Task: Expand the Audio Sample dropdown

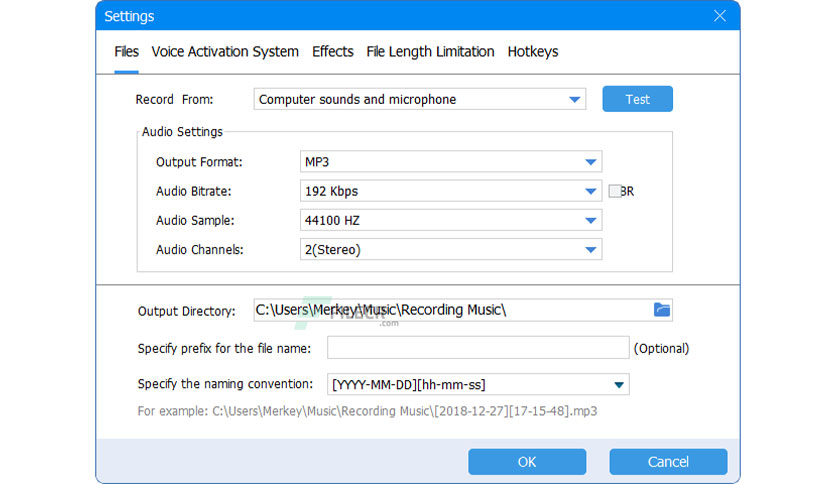Action: click(451, 221)
